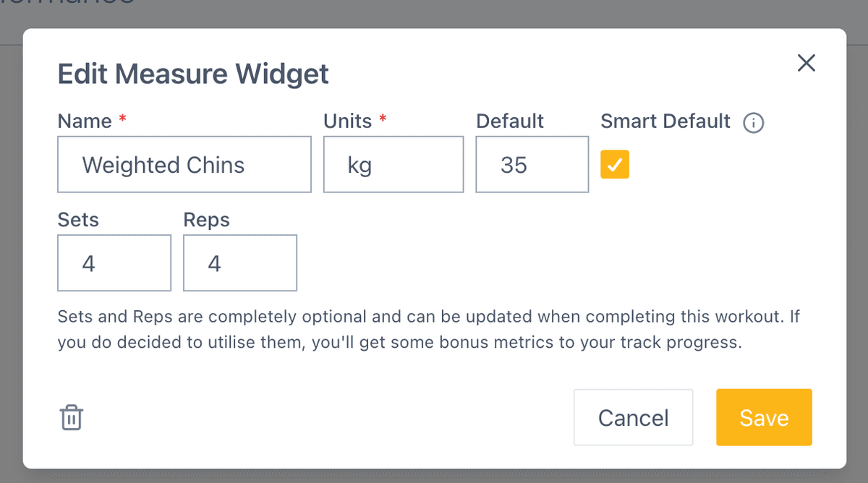Select the Default value field with 35
The image size is (868, 483).
click(532, 164)
